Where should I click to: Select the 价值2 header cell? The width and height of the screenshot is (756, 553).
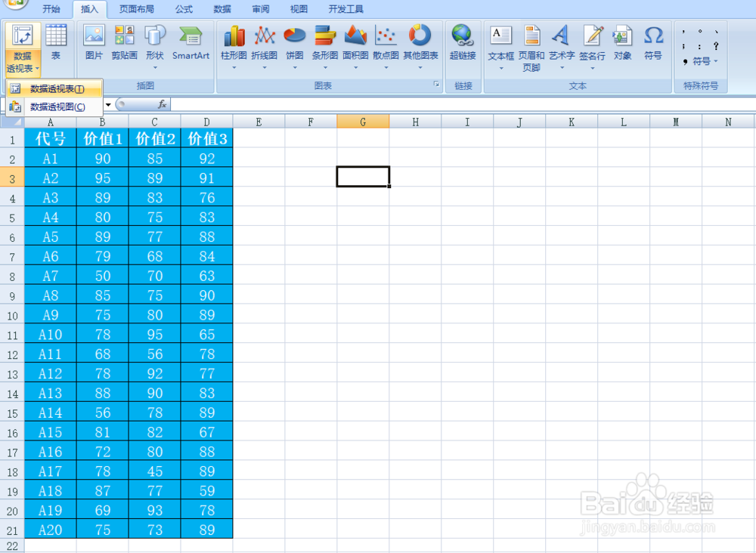(x=155, y=139)
